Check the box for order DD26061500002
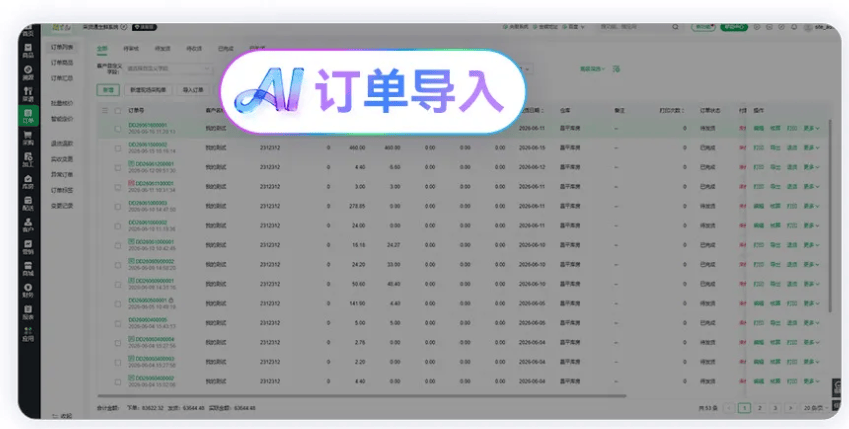This screenshot has height=429, width=849. (118, 148)
